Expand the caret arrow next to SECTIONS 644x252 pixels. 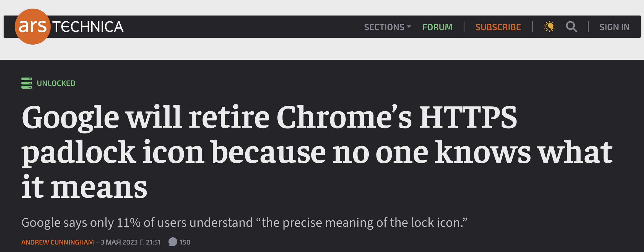[409, 27]
